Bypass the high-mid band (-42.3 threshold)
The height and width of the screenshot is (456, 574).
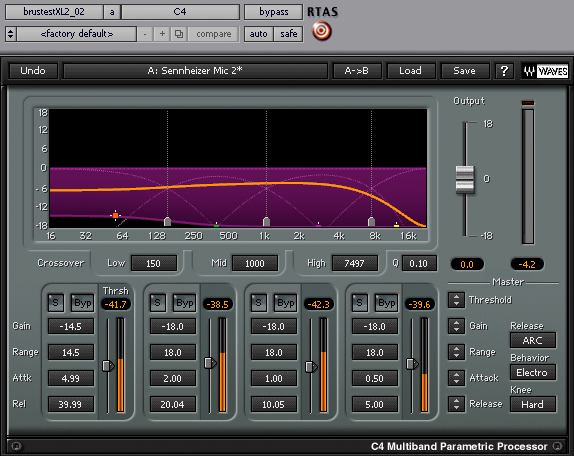pyautogui.click(x=286, y=303)
